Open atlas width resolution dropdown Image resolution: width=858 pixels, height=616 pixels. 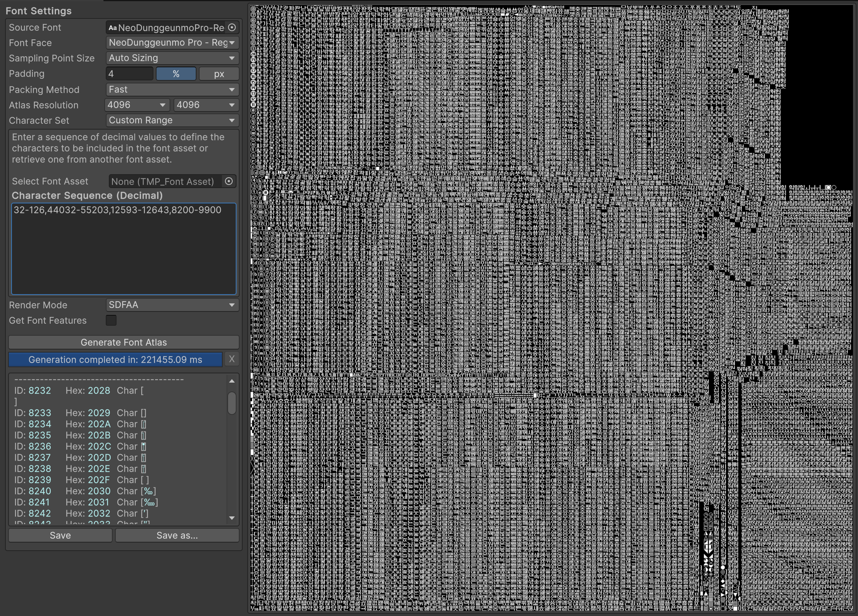tap(137, 105)
